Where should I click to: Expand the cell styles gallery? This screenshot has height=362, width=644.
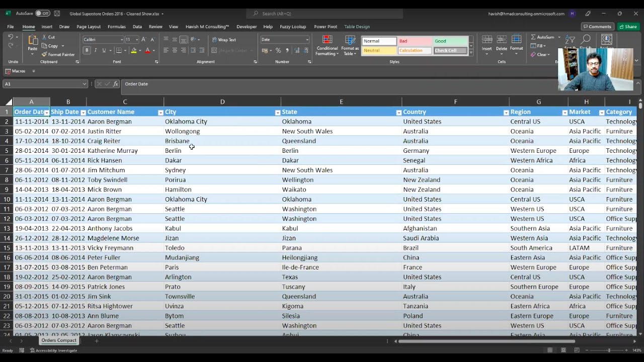pos(471,52)
